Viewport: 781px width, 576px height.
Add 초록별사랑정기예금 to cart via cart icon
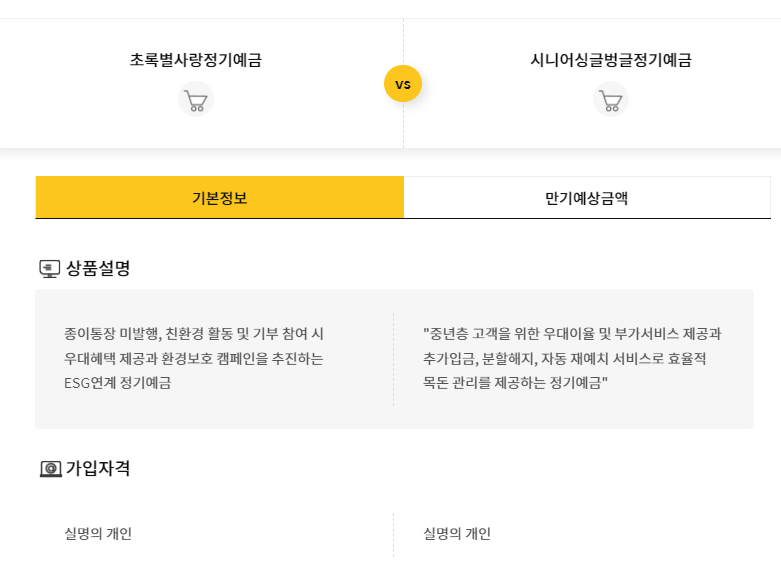pyautogui.click(x=196, y=100)
